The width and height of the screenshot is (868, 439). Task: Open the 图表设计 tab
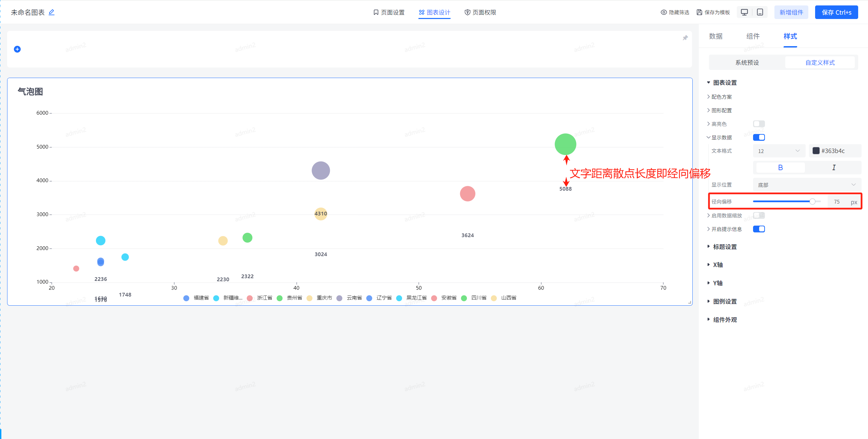coord(434,13)
